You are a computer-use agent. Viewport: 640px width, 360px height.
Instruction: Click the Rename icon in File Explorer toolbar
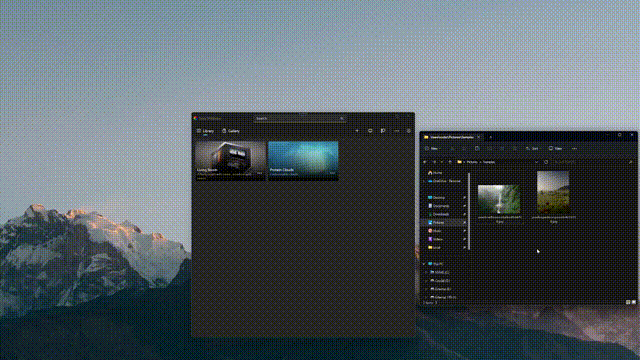coord(489,149)
